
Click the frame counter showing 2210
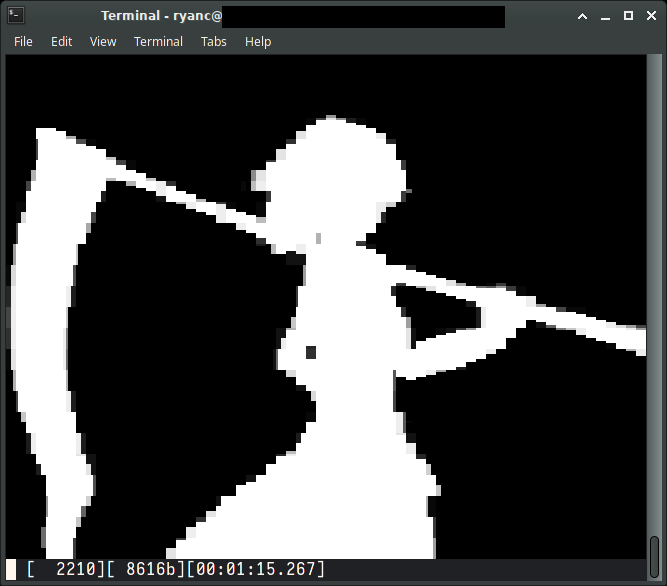coord(77,569)
